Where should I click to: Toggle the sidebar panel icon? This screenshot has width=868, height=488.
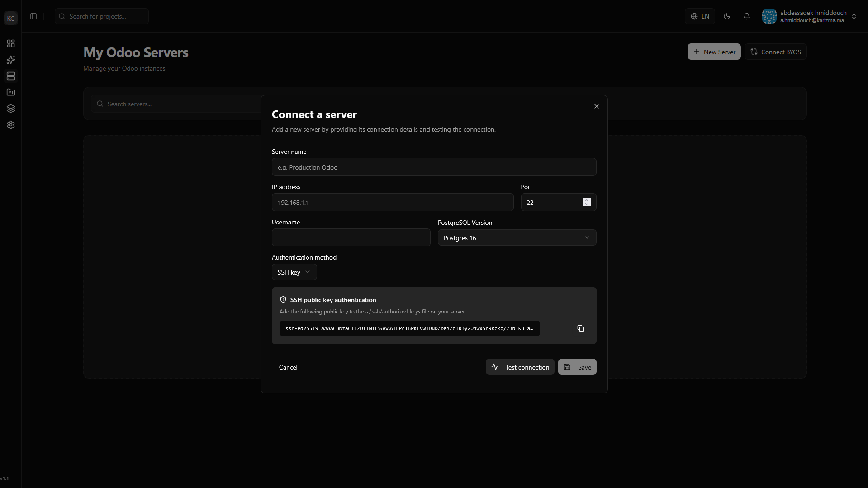[33, 16]
